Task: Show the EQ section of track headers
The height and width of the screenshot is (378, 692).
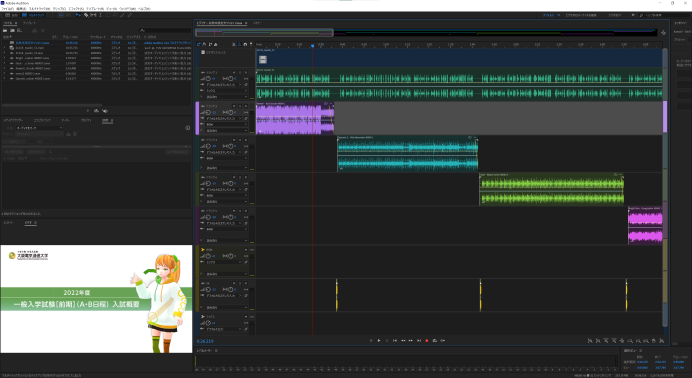Action: [x=215, y=44]
